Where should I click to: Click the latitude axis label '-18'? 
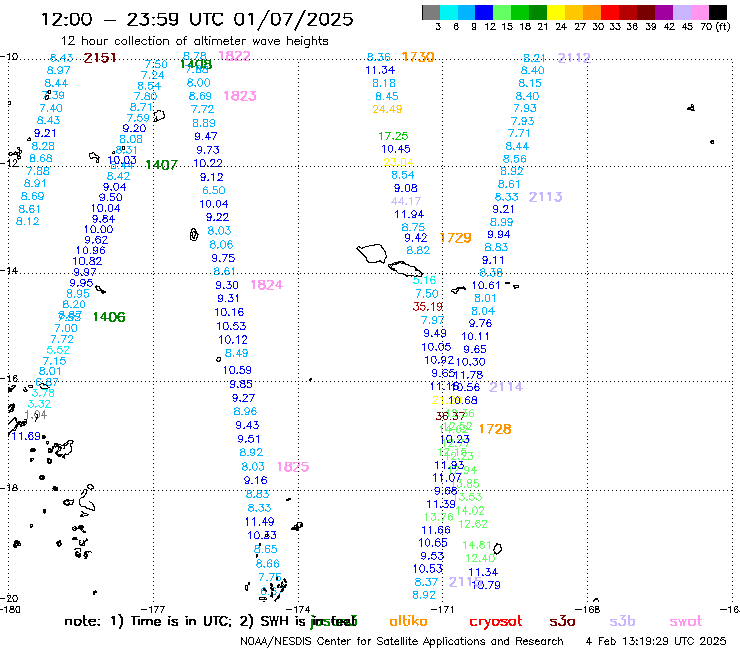(x=9, y=488)
